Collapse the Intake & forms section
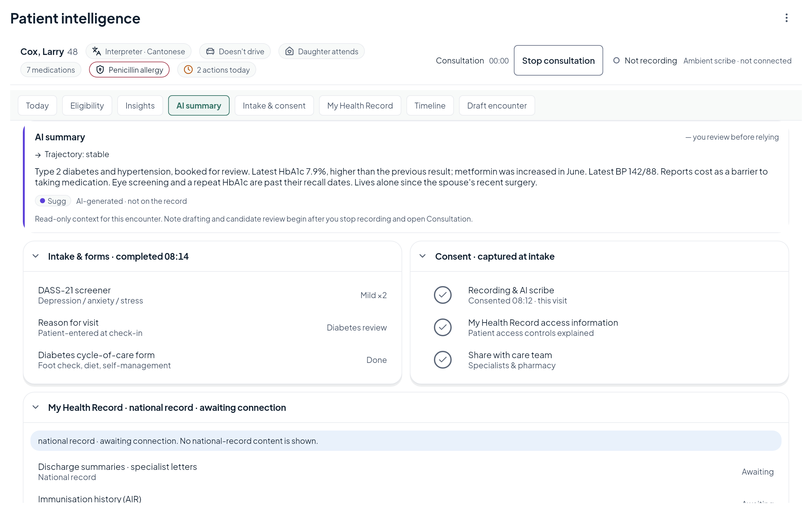Viewport: 812px width, 508px height. [x=36, y=256]
